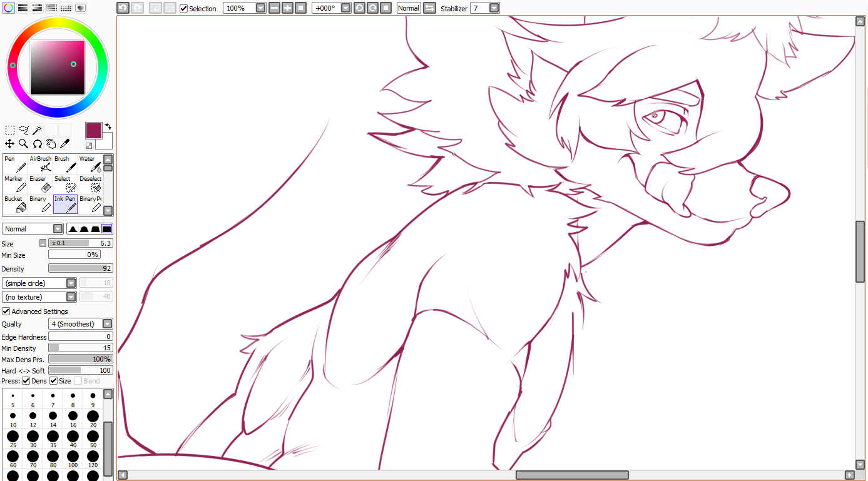Viewport: 868px width, 481px height.
Task: Choose the Water brush tool
Action: pos(90,164)
